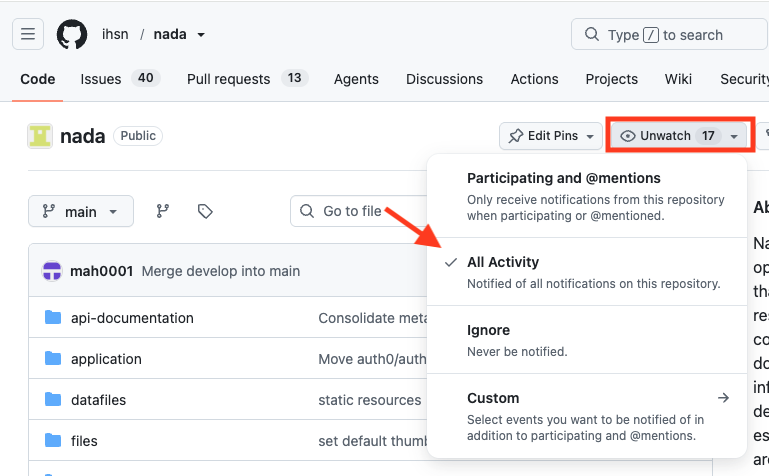Click the Issues count badge 40
Screen dimensions: 769x476
click(145, 78)
